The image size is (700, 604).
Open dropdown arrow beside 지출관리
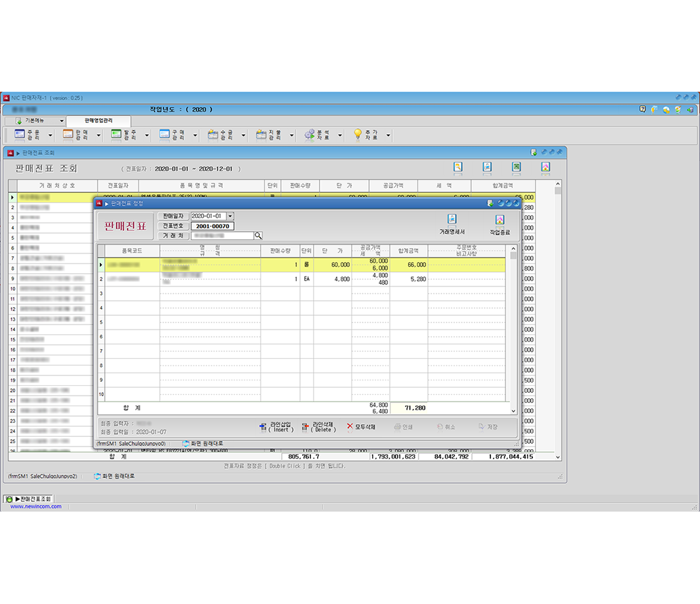(292, 135)
